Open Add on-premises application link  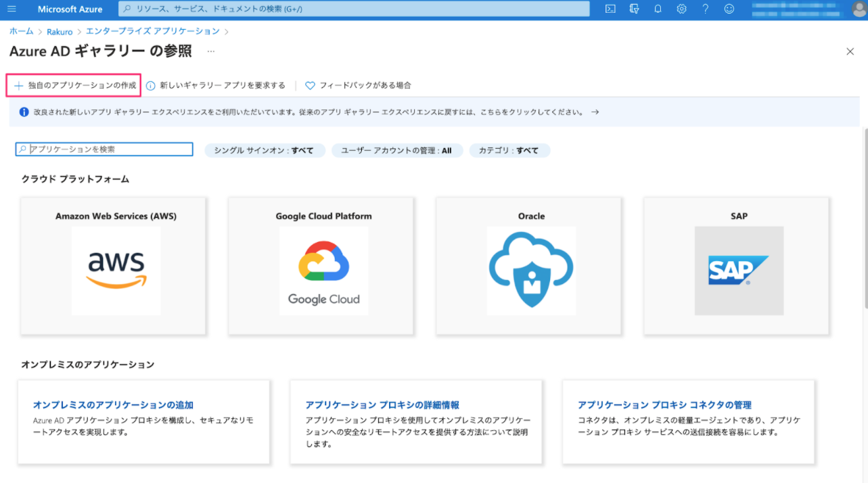coord(114,405)
